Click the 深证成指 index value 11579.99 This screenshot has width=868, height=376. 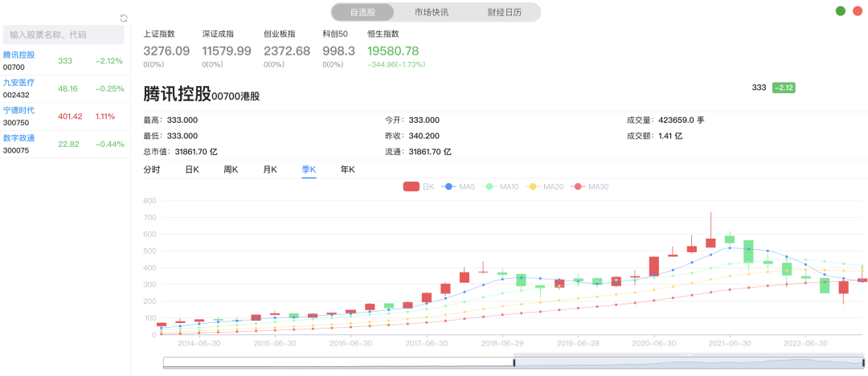click(227, 51)
